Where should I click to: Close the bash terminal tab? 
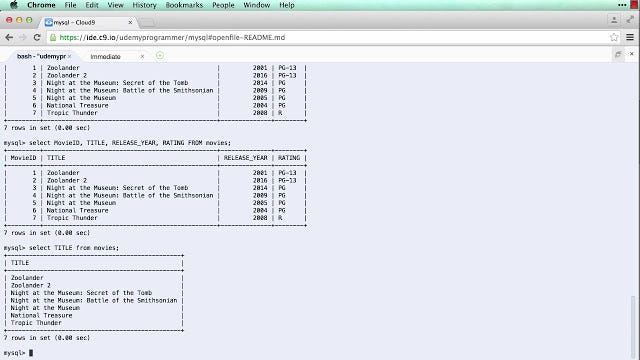click(x=69, y=56)
